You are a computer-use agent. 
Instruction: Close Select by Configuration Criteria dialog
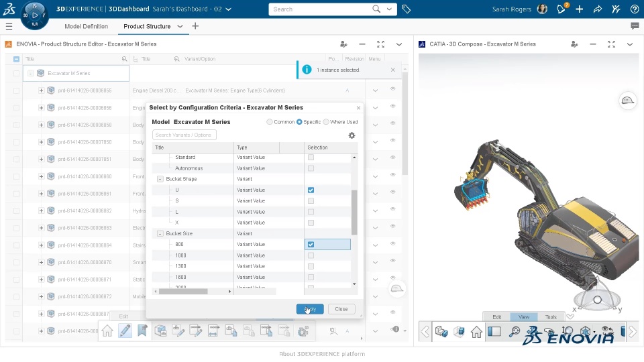(358, 108)
